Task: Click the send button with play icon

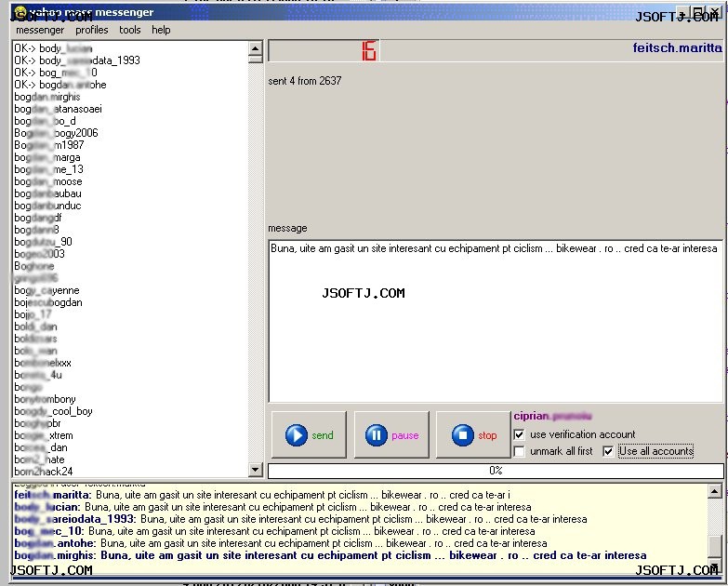Action: pos(309,434)
